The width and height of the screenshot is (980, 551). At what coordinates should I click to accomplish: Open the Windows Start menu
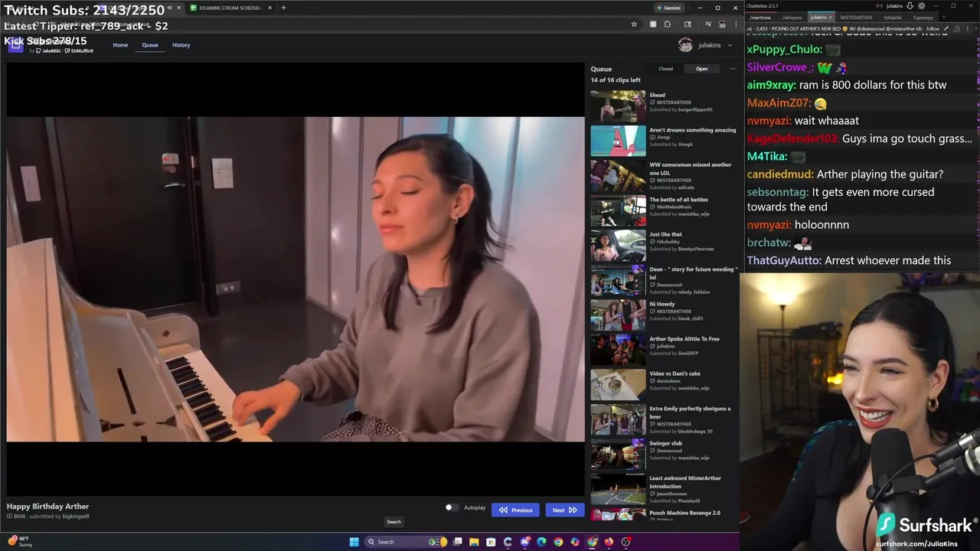pyautogui.click(x=354, y=542)
